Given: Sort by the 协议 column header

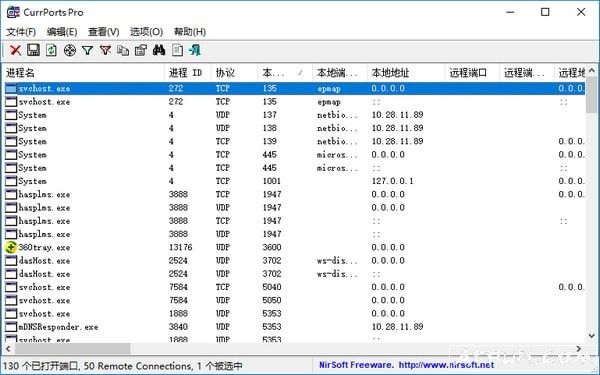Looking at the screenshot, I should 235,73.
